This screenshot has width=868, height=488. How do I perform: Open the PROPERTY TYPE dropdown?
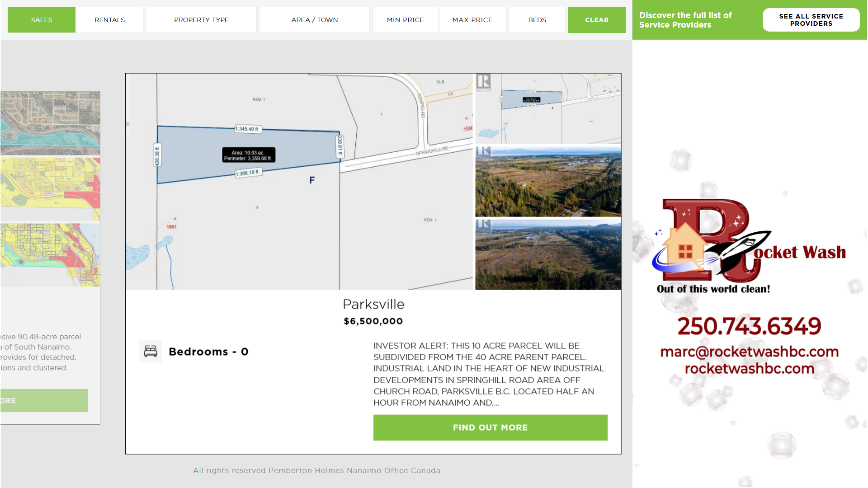(201, 20)
